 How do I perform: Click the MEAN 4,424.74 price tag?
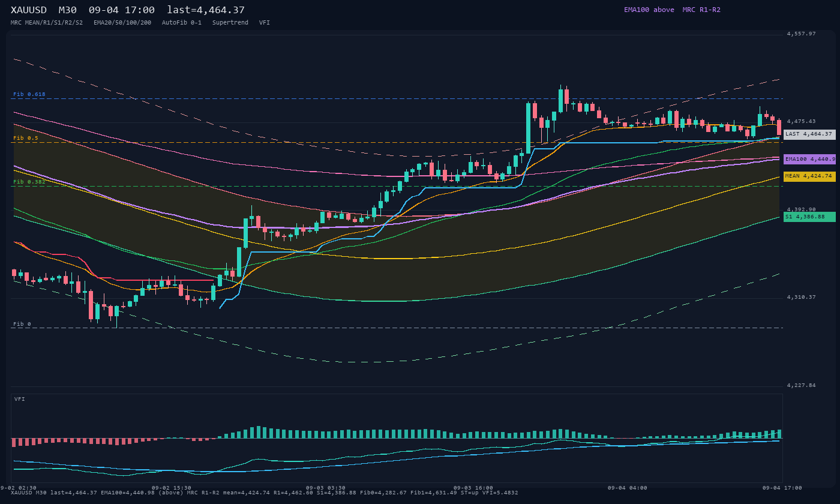809,176
